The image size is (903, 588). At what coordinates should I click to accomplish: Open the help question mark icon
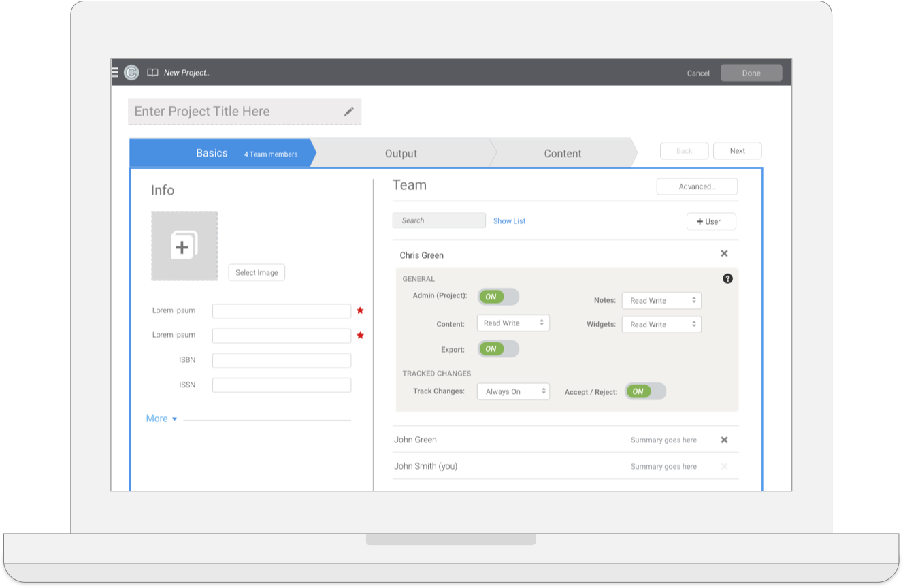727,278
